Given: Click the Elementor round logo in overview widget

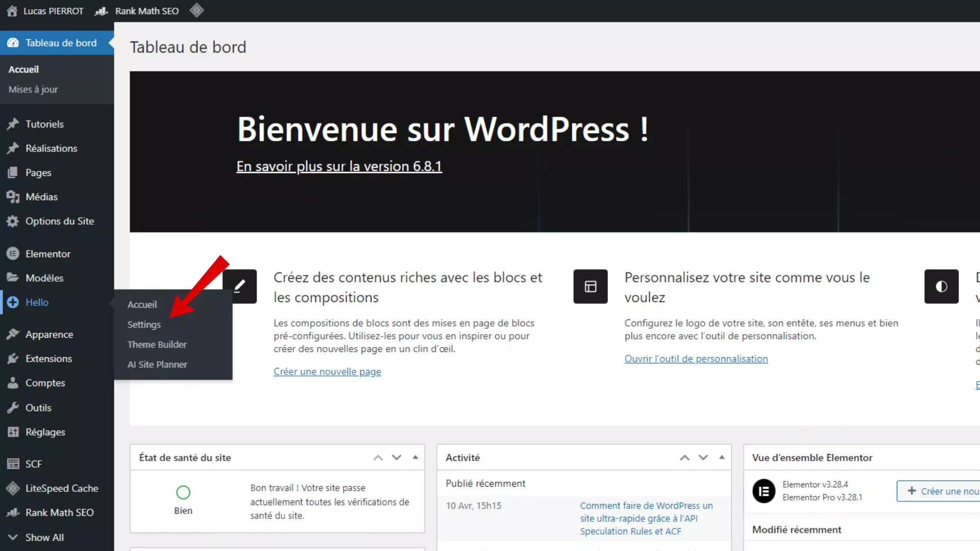Looking at the screenshot, I should (x=764, y=491).
